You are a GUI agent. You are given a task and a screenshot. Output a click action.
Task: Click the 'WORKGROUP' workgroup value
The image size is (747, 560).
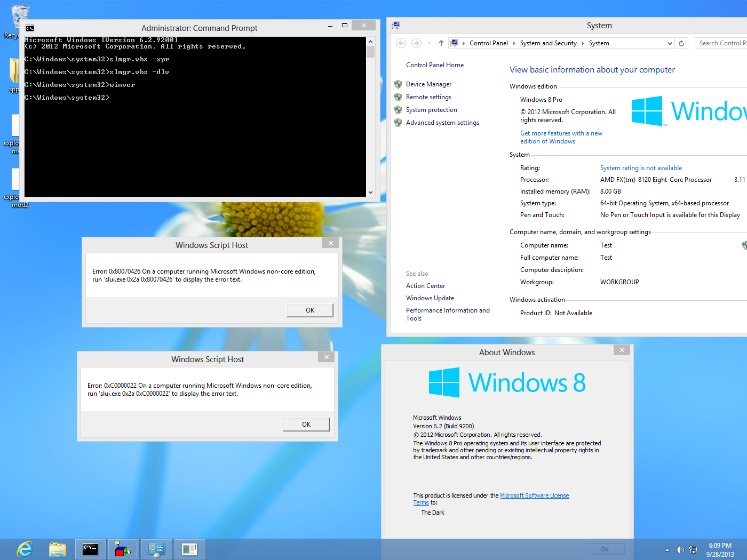[619, 282]
